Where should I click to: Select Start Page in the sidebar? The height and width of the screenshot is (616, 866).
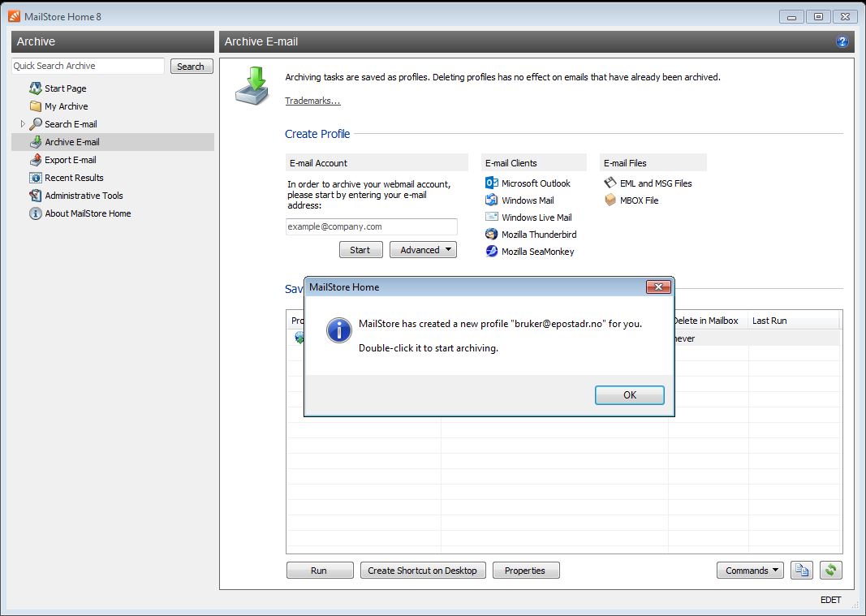coord(65,88)
